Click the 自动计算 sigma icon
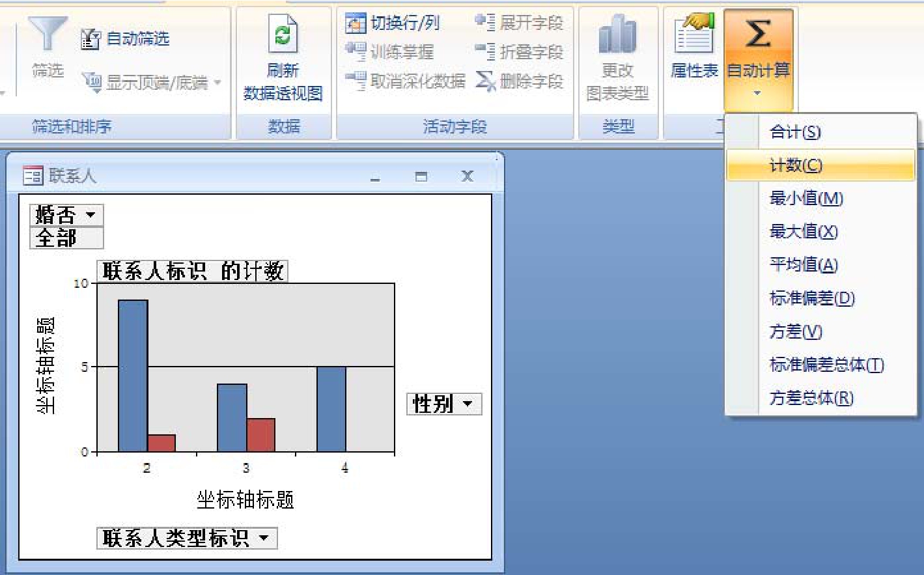 (x=758, y=34)
